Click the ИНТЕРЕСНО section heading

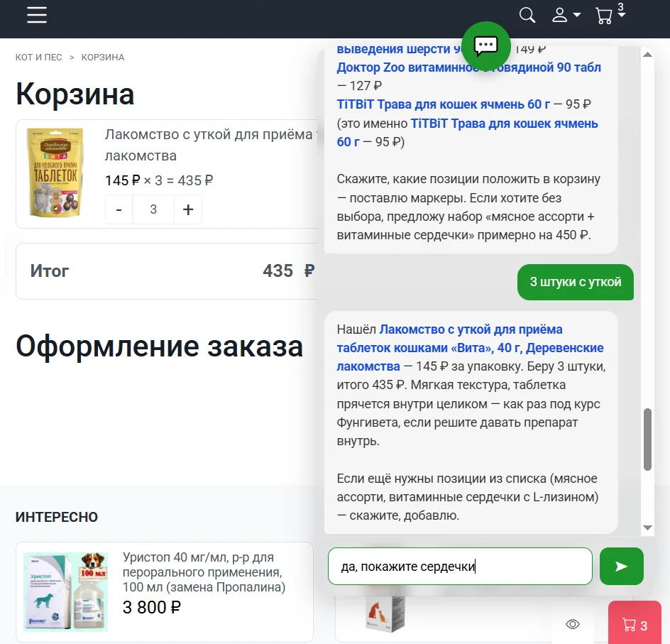pos(56,517)
